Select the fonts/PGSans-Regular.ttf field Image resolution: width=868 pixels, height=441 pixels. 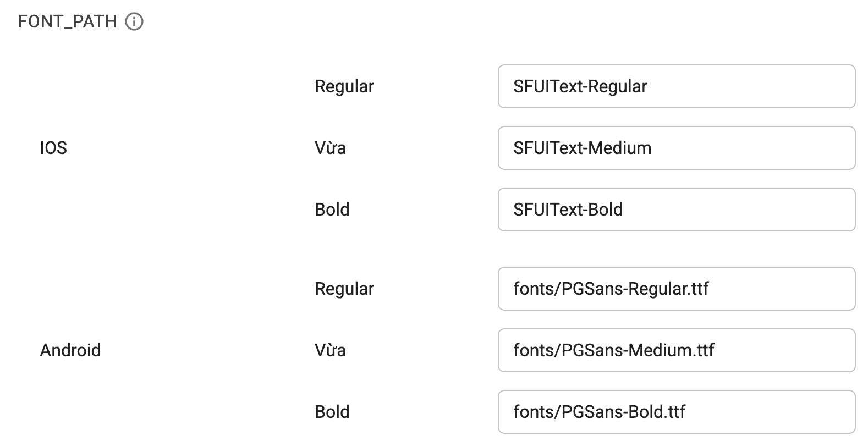tap(675, 289)
